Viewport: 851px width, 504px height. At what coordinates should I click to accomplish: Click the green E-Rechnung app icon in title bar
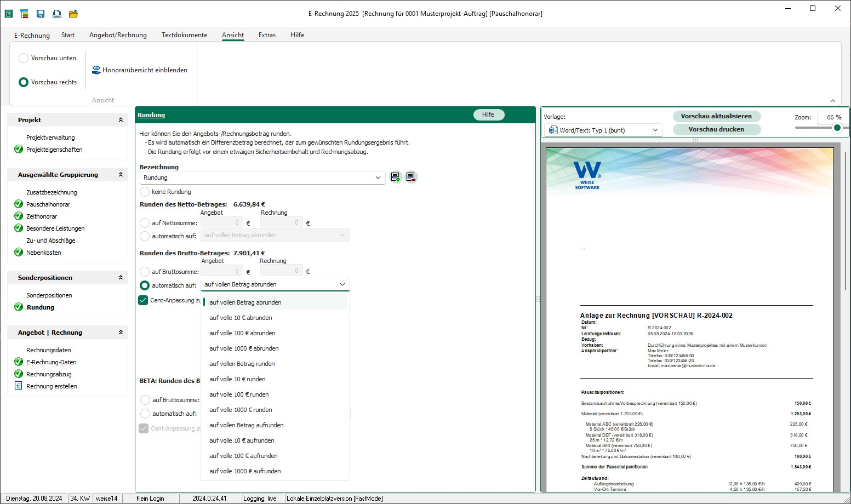[x=9, y=14]
